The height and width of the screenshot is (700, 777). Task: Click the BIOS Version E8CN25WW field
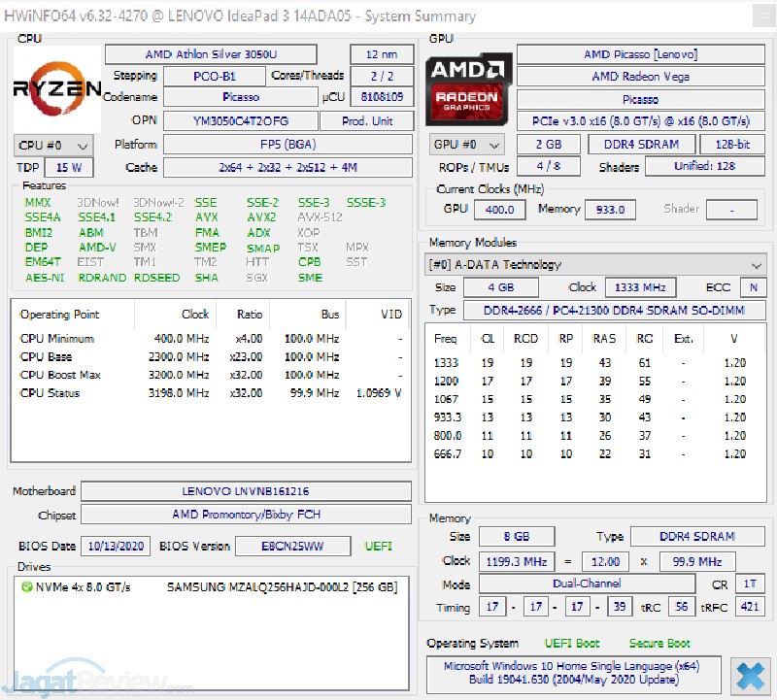click(x=292, y=547)
